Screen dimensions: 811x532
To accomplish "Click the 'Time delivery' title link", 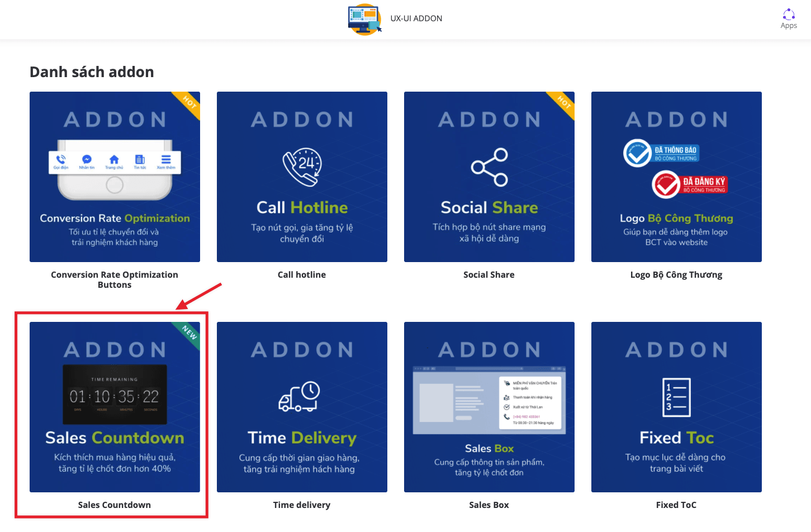I will coord(302,505).
